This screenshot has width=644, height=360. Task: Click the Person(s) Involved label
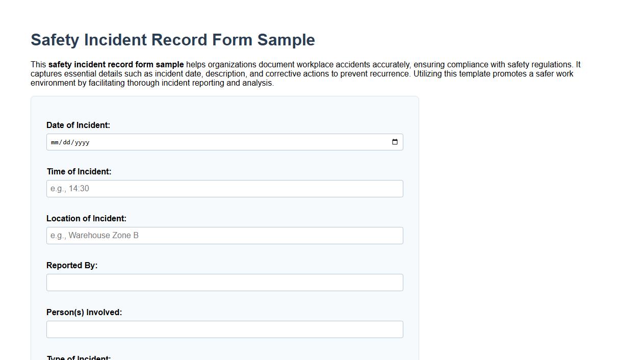click(x=84, y=312)
